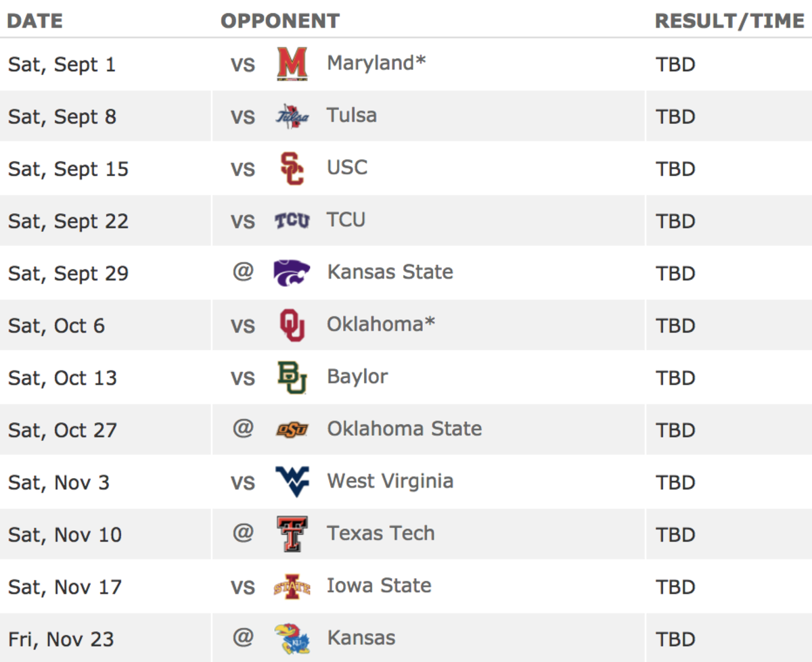This screenshot has height=662, width=812.
Task: Select the RESULT/TIME column header
Action: coord(729,21)
